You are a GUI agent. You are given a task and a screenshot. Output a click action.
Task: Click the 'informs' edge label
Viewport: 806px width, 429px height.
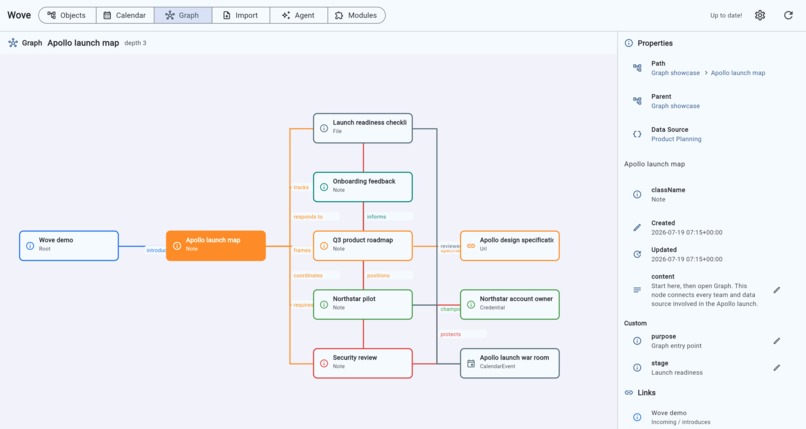376,217
